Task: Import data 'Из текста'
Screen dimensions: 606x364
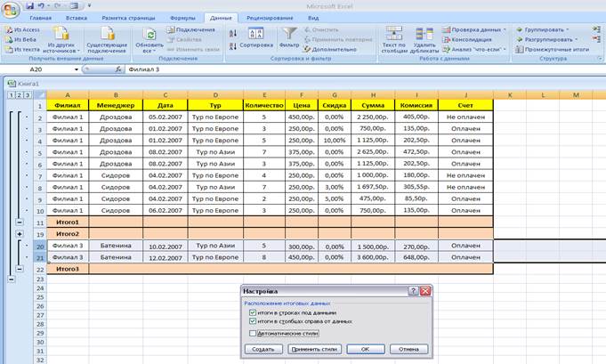Action: tap(23, 50)
